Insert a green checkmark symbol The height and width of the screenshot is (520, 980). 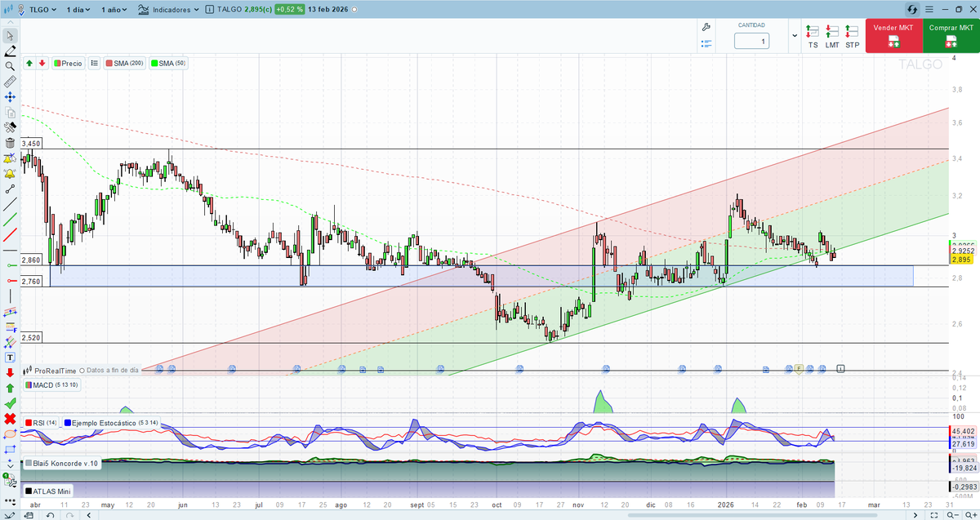pyautogui.click(x=10, y=403)
